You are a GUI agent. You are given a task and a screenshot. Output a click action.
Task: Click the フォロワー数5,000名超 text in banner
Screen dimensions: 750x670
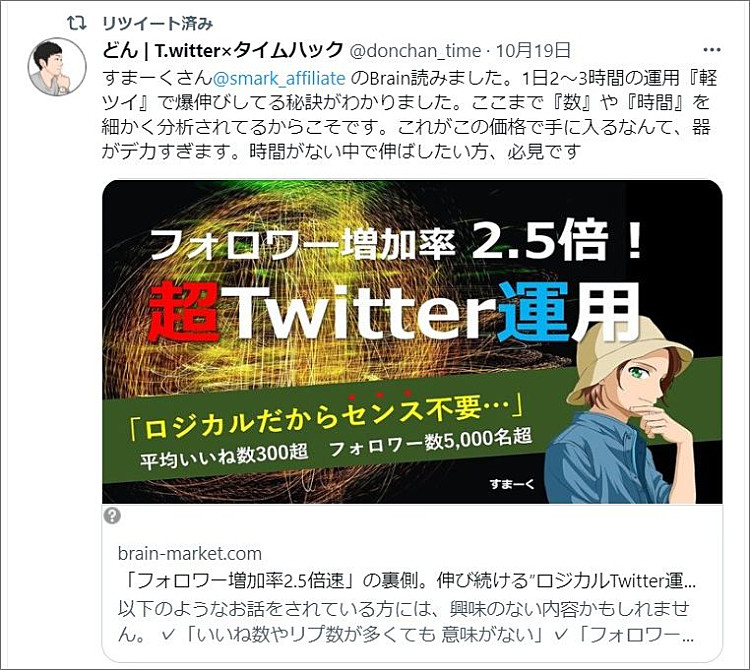point(431,442)
